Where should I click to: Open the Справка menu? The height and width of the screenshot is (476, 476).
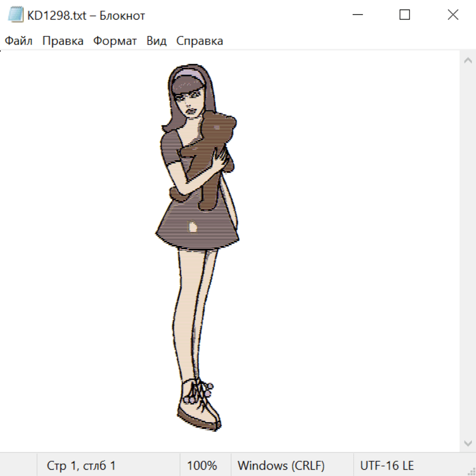pos(199,41)
